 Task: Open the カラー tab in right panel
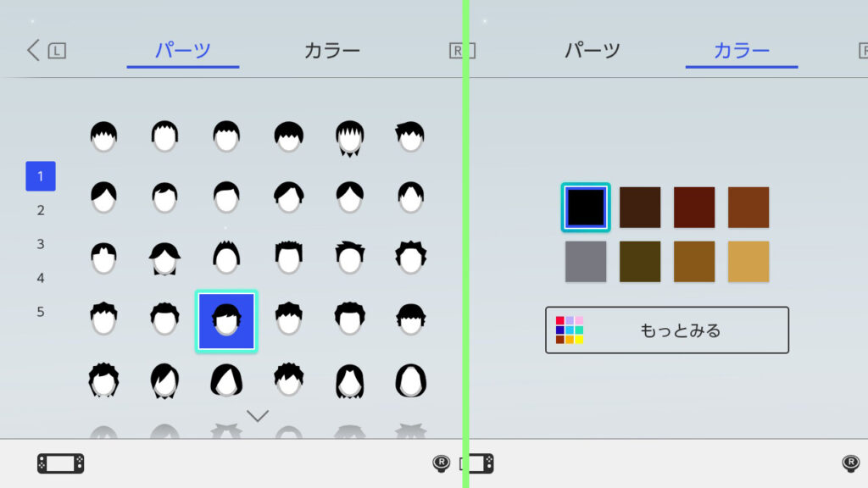pyautogui.click(x=742, y=51)
